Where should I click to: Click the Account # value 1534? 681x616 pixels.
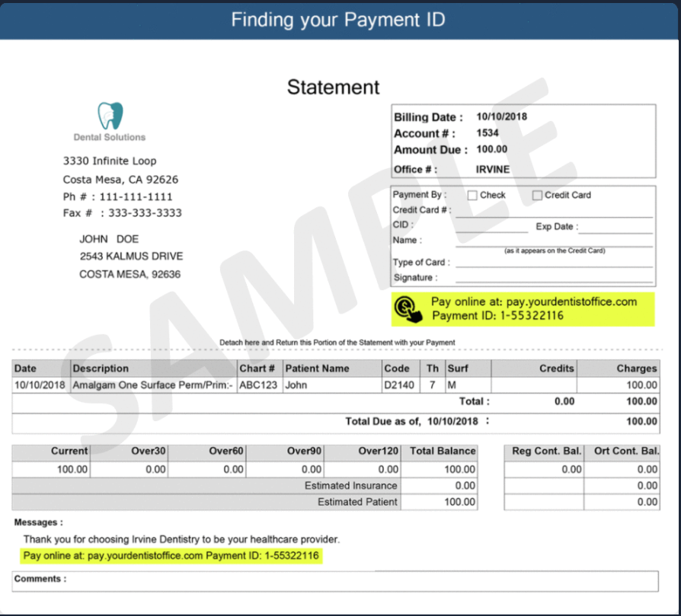point(488,132)
